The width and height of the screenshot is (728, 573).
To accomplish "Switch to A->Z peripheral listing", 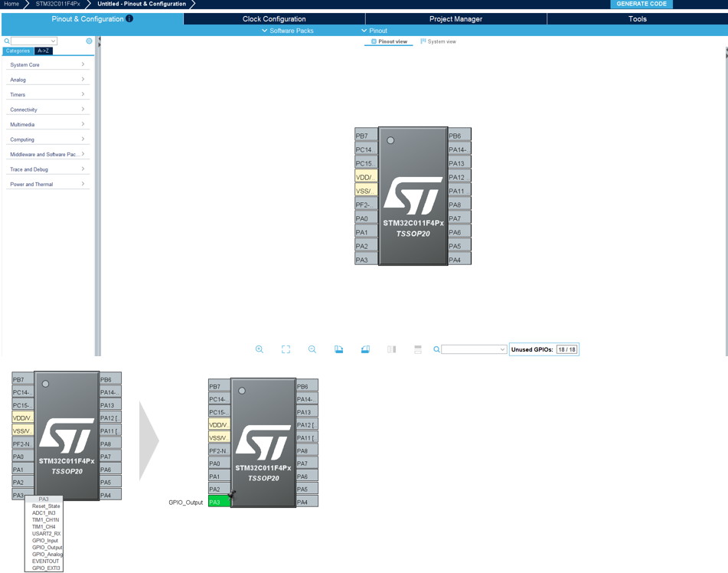I will (x=44, y=51).
